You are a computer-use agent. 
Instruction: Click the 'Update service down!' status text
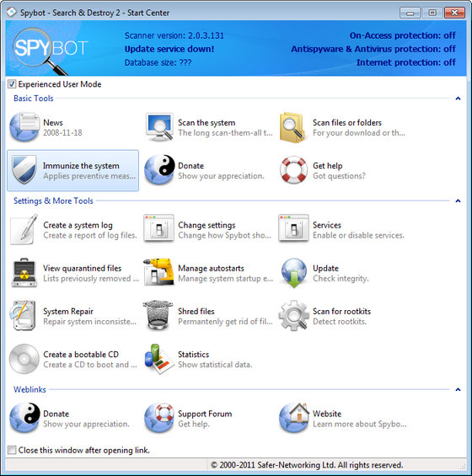[169, 49]
